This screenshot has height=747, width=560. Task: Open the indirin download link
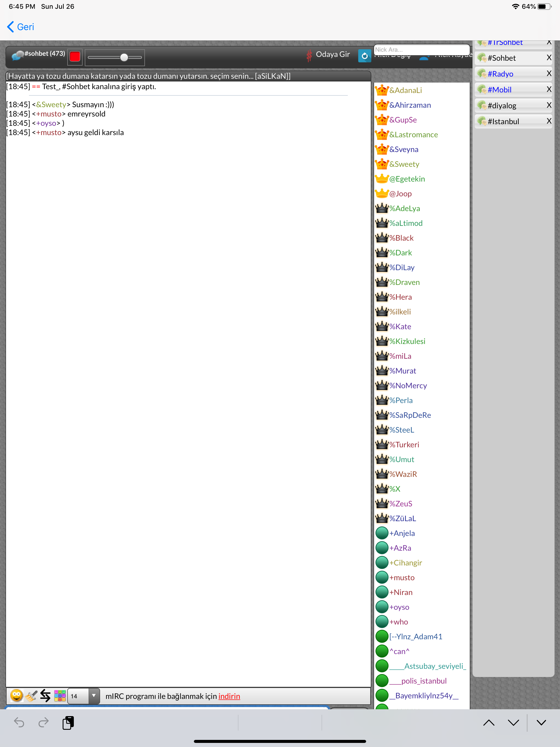coord(229,696)
